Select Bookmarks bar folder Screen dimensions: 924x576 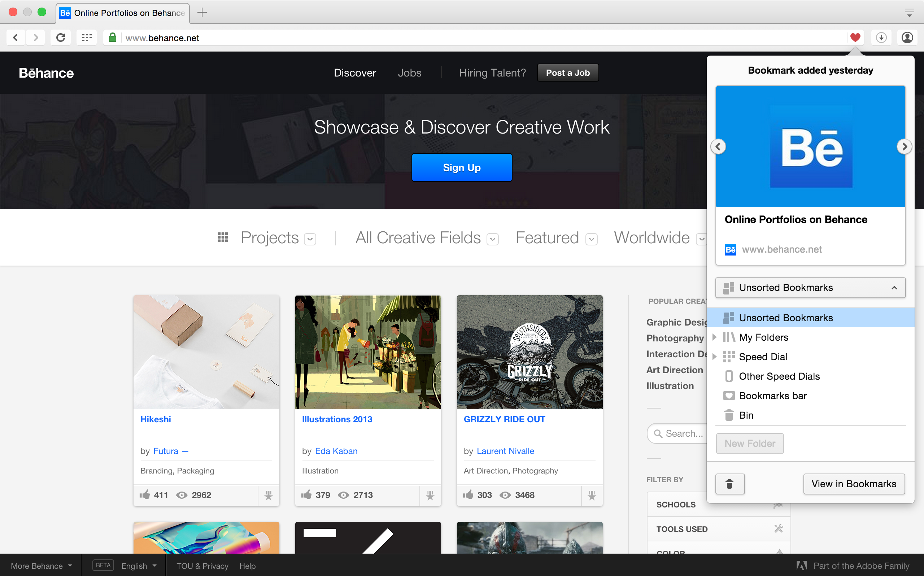tap(772, 396)
